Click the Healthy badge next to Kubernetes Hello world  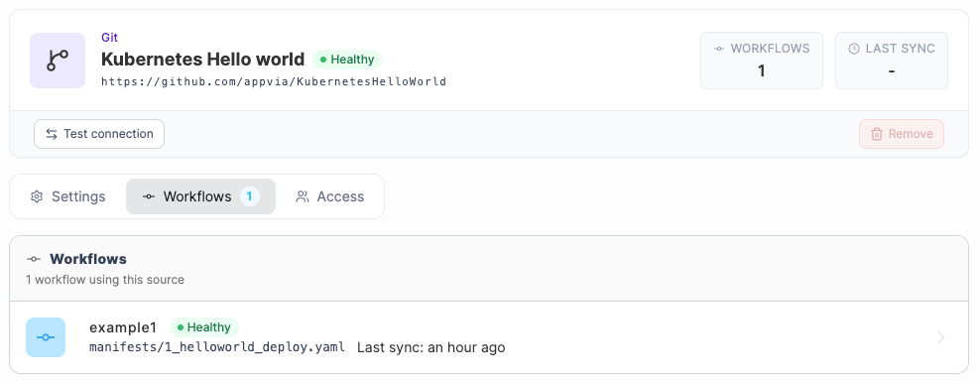coord(347,60)
